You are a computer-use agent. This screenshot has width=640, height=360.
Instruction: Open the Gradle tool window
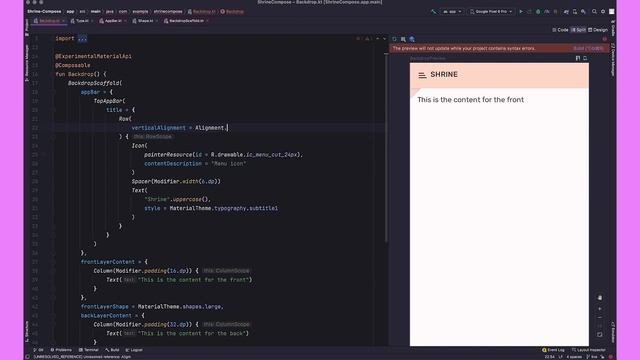click(613, 28)
